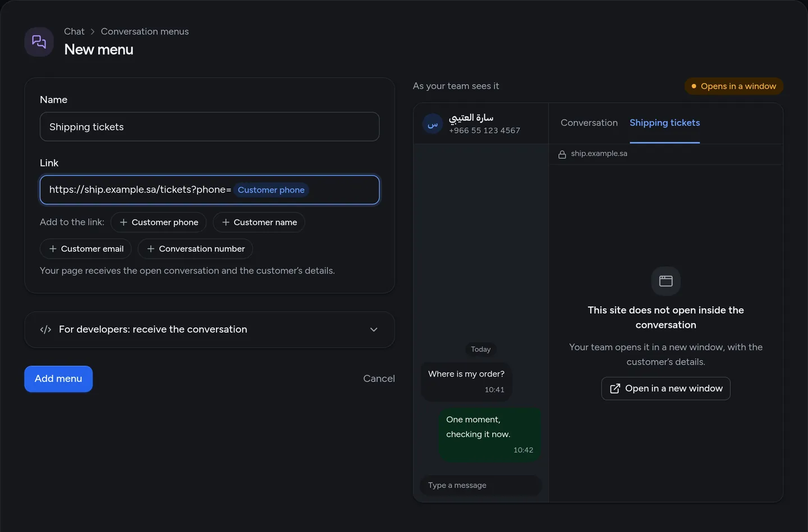Click the phone number +966 55 123 4567
The image size is (808, 532).
point(485,131)
